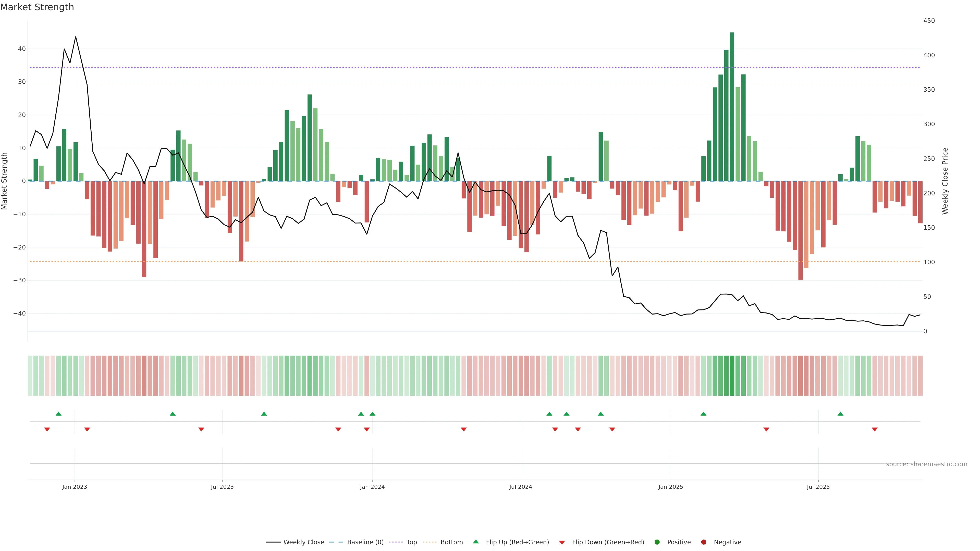Click the Jul 2023 x-axis label
Screen dimensions: 980x551
pos(222,487)
